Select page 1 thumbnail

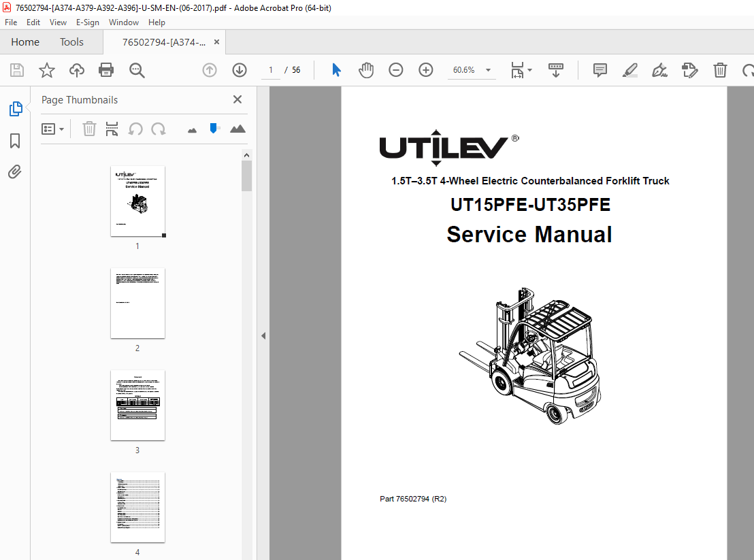coord(137,201)
